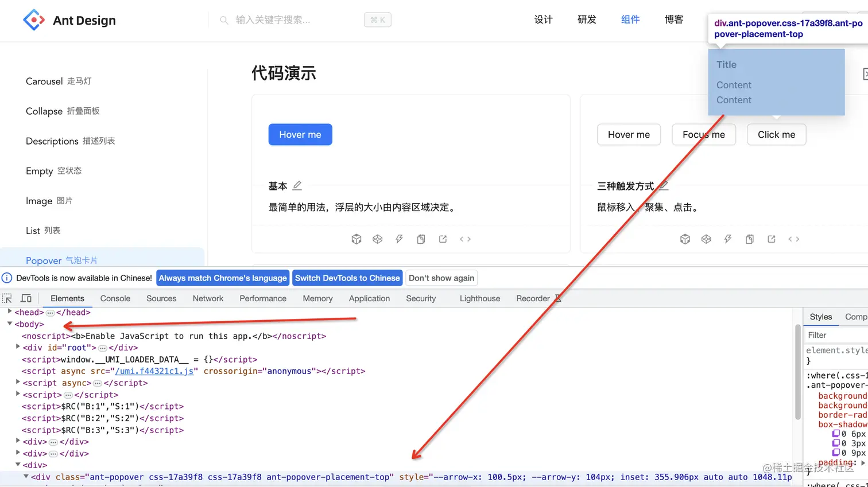Screen dimensions: 868x487
Task: Expand padding property triangle in Styles
Action: [x=863, y=462]
